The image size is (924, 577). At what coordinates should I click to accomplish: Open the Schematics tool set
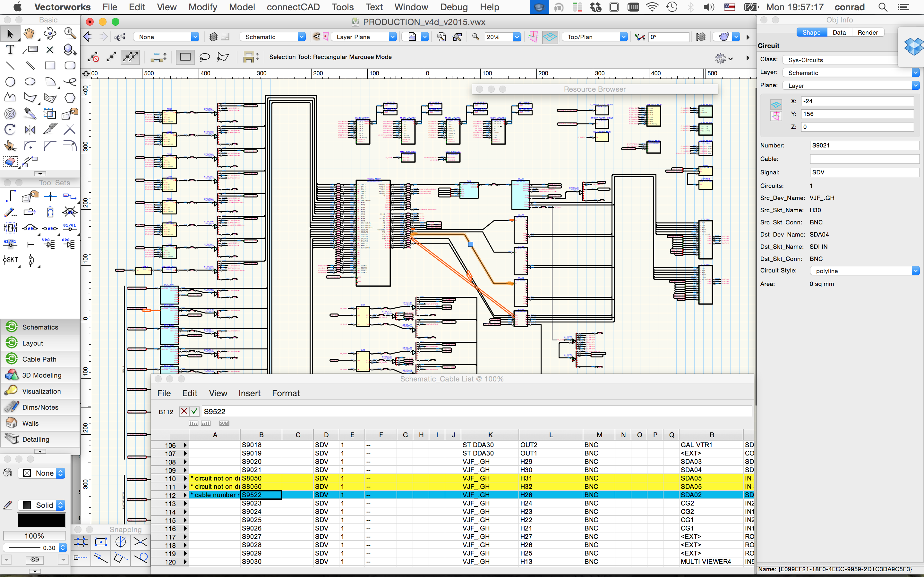(x=40, y=327)
